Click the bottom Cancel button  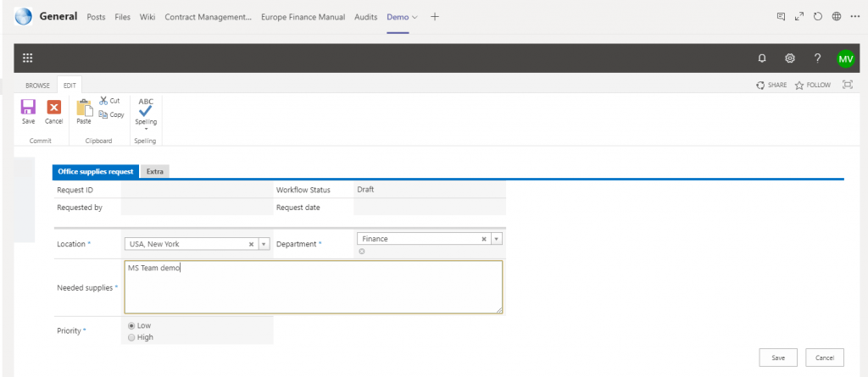coord(825,358)
